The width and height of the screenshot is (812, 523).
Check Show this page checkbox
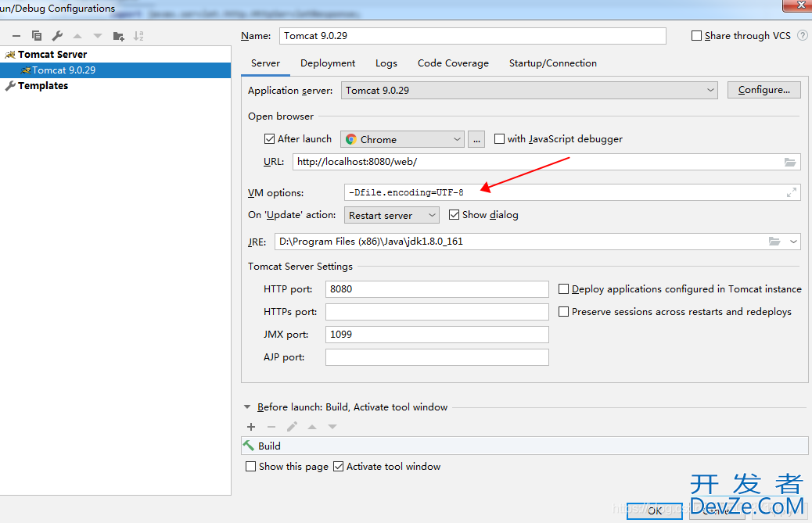250,466
